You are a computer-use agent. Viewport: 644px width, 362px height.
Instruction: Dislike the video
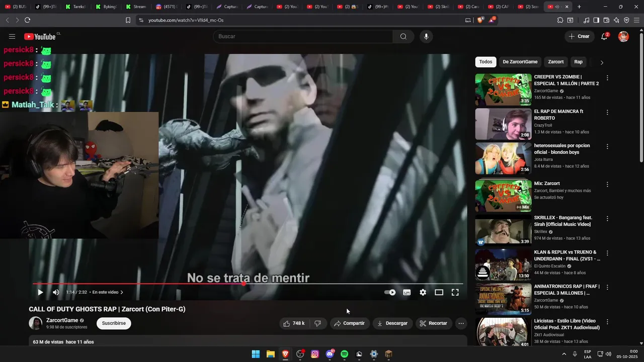(317, 323)
